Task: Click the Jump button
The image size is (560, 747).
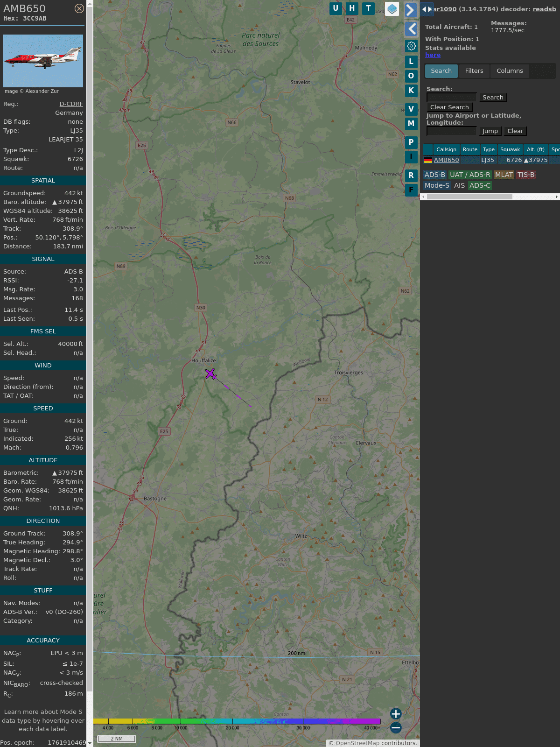Action: (490, 131)
